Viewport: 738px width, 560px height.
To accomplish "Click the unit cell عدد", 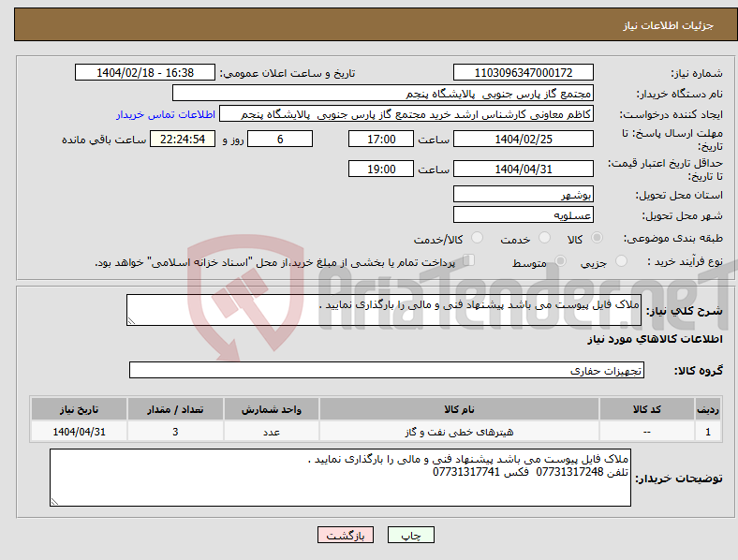I will click(272, 432).
